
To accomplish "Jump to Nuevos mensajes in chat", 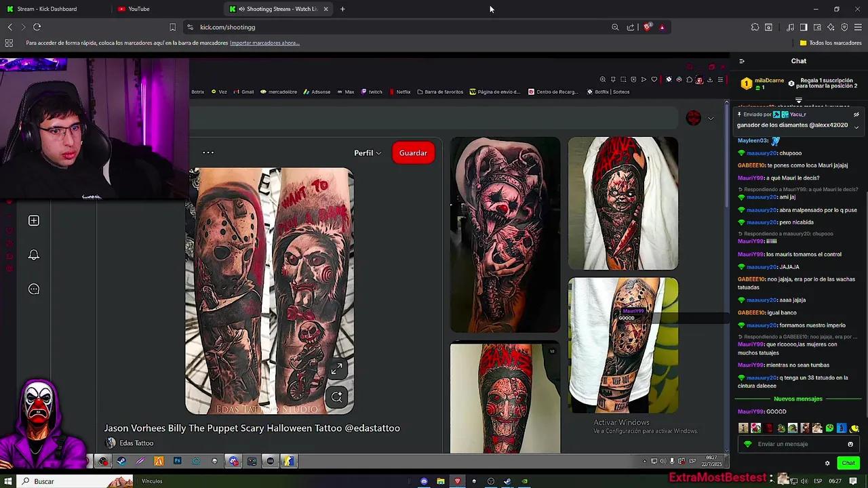I will tap(798, 399).
